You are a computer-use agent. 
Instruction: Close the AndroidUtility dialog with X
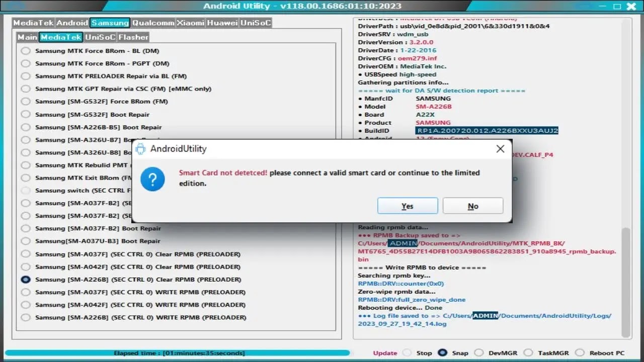(x=500, y=149)
